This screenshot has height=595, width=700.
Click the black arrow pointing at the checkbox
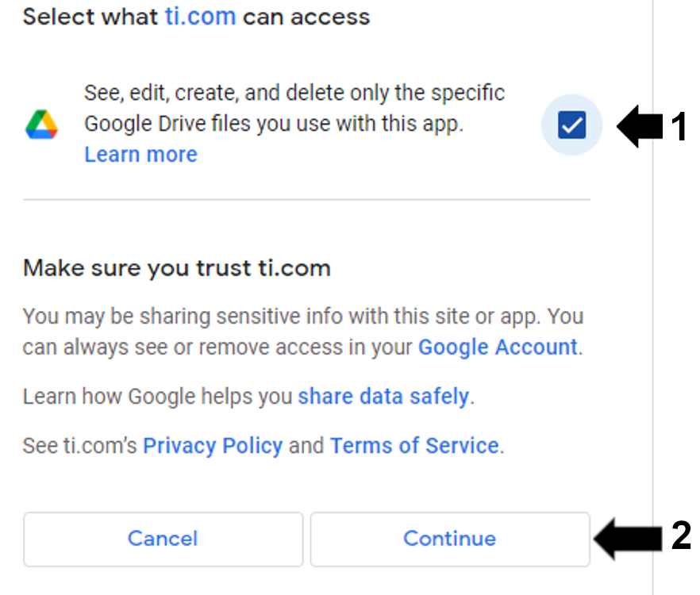click(x=640, y=127)
